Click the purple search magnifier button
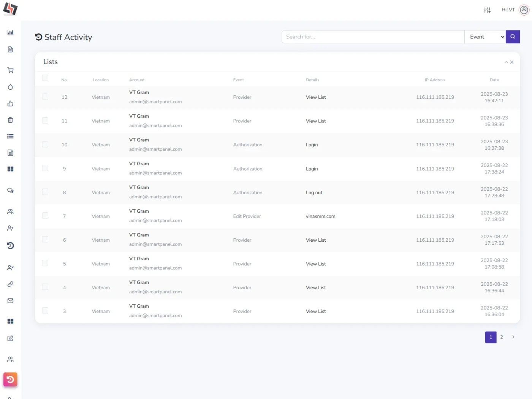Viewport: 532px width, 399px height. tap(513, 37)
